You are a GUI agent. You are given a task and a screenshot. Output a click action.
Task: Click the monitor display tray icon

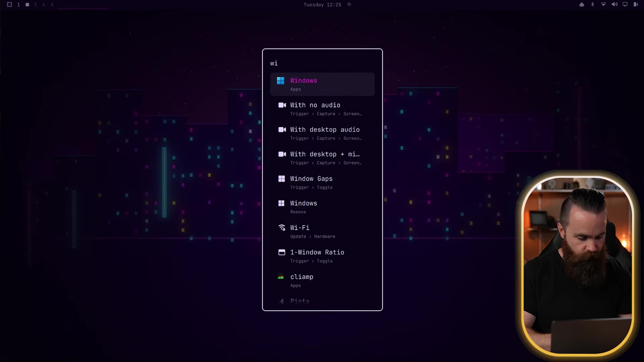625,4
